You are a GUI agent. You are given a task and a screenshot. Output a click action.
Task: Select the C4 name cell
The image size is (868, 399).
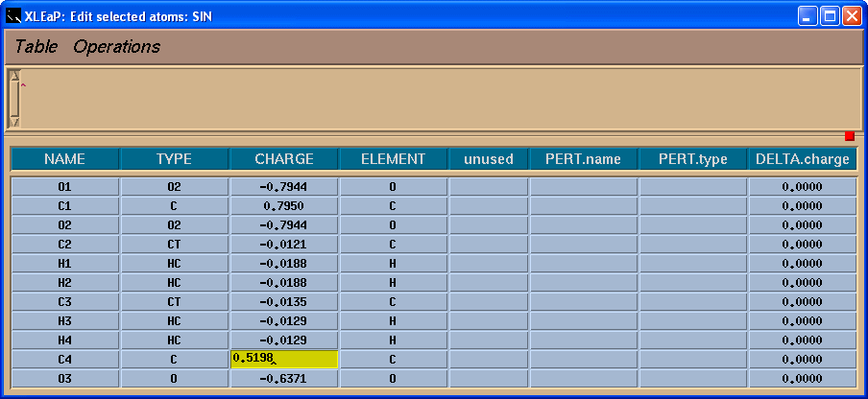(64, 360)
